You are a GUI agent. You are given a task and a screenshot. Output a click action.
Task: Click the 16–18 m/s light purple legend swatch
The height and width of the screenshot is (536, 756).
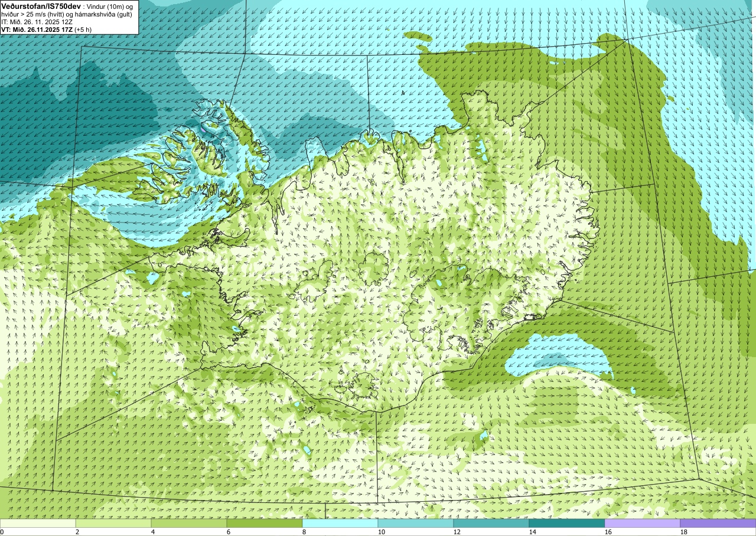(643, 523)
